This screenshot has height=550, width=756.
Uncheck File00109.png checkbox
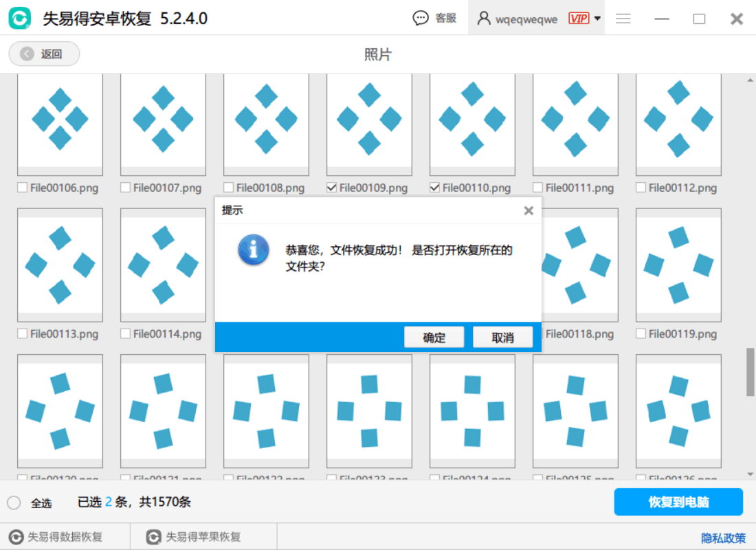point(332,188)
